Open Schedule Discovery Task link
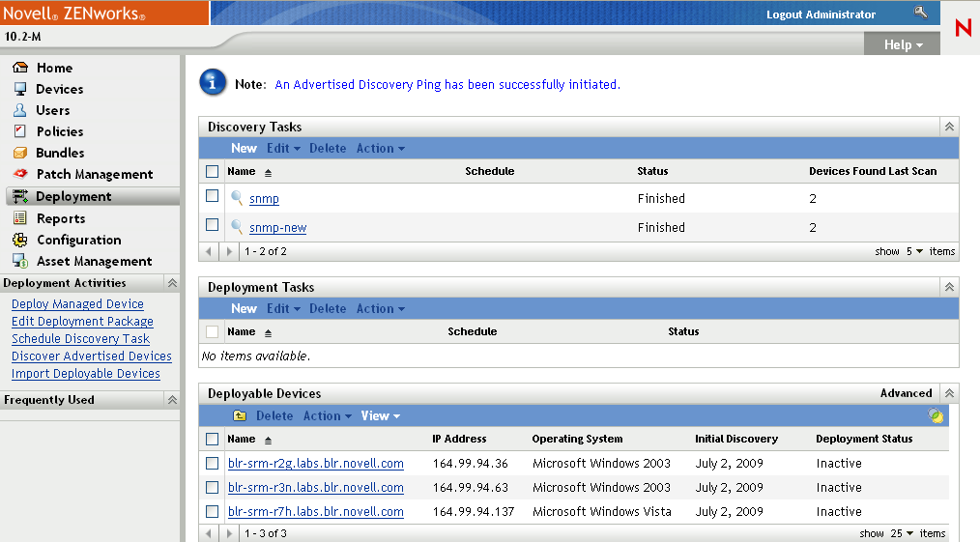 coord(80,338)
